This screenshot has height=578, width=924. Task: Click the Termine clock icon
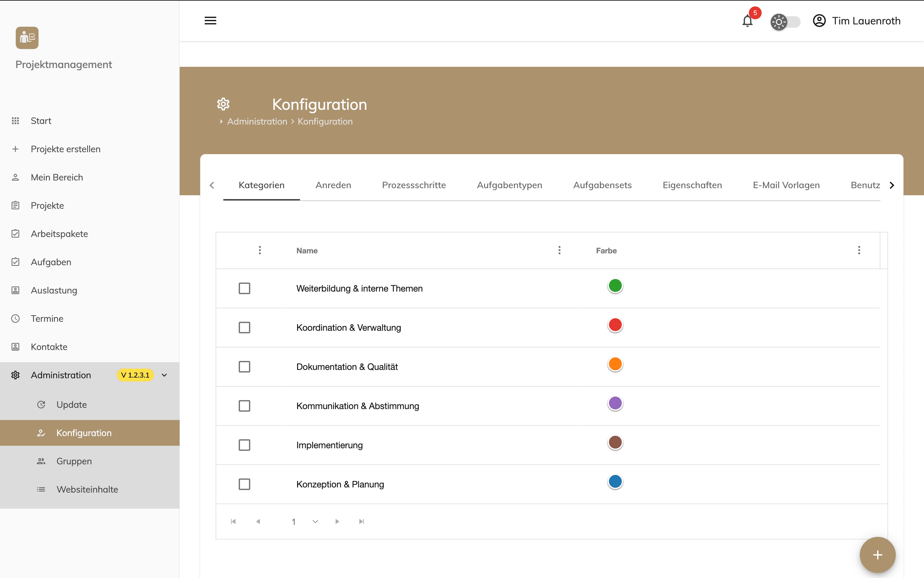(15, 319)
